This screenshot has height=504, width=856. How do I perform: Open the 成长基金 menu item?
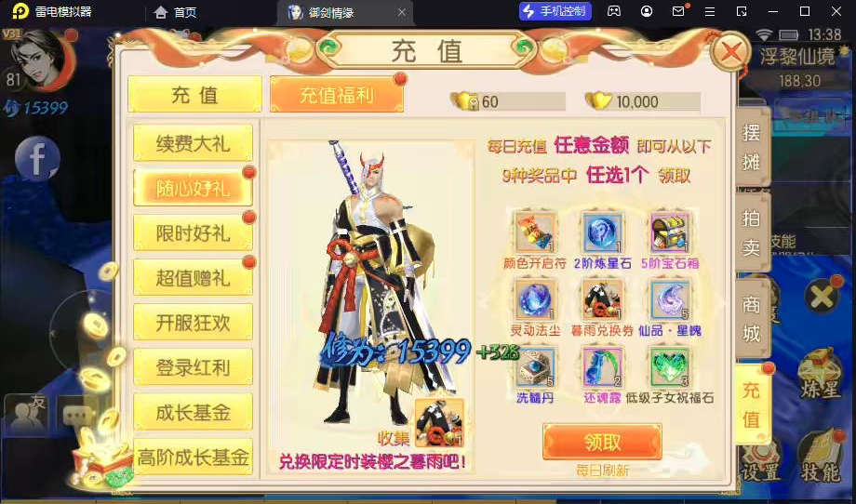pyautogui.click(x=193, y=412)
